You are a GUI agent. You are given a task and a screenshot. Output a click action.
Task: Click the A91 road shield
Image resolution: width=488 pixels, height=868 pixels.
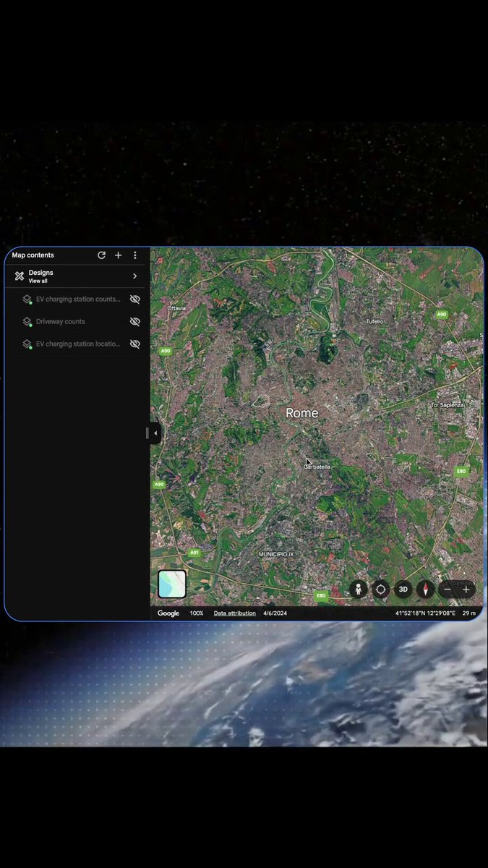point(194,553)
